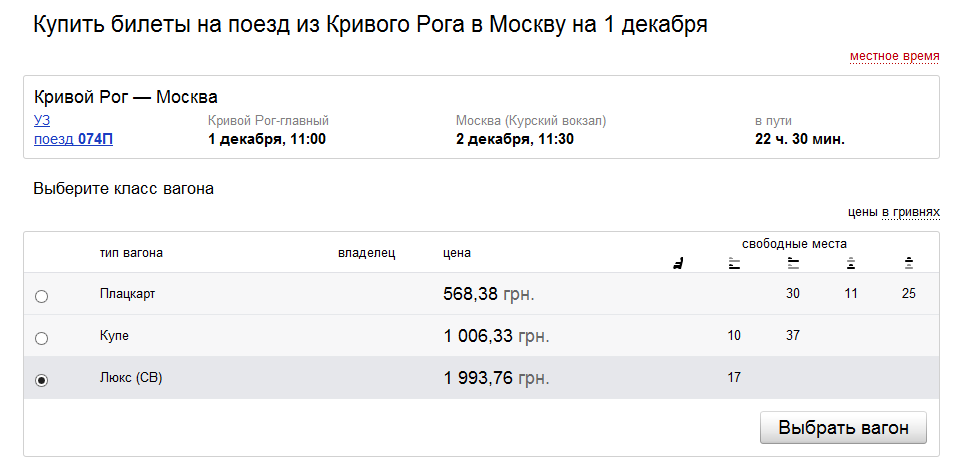Click the side upper berth icon

point(909,264)
